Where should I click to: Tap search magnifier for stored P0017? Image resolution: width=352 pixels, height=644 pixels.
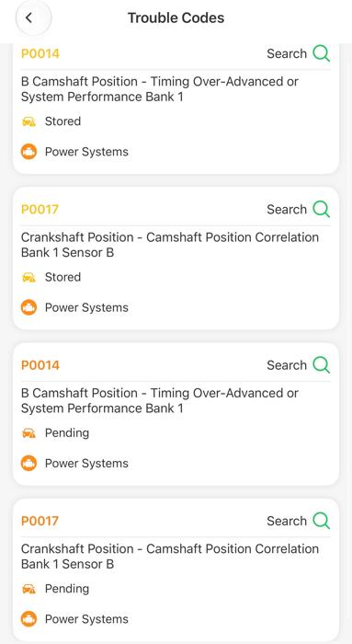[x=322, y=209]
